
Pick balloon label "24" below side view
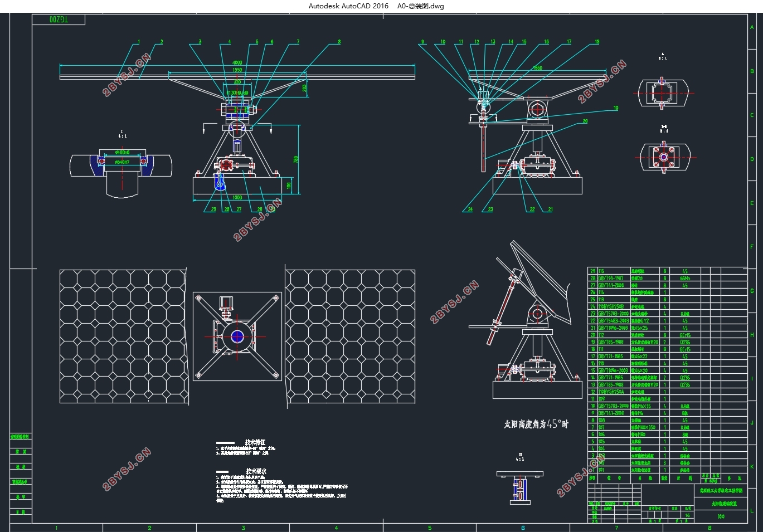pos(470,209)
